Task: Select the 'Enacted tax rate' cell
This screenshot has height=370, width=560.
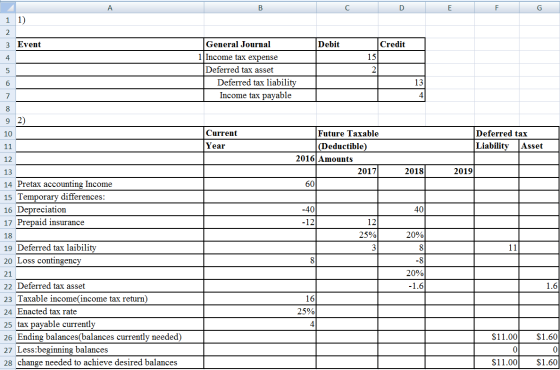Action: pos(110,312)
